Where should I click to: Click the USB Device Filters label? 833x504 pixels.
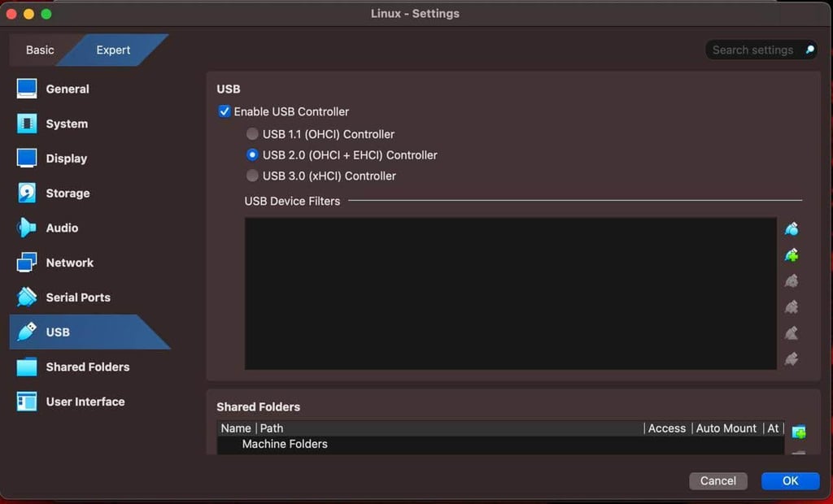tap(292, 202)
